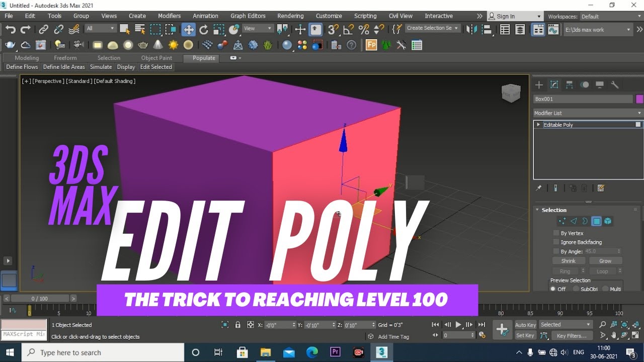644x362 pixels.
Task: Open the Material Editor sphere icon
Action: click(287, 45)
